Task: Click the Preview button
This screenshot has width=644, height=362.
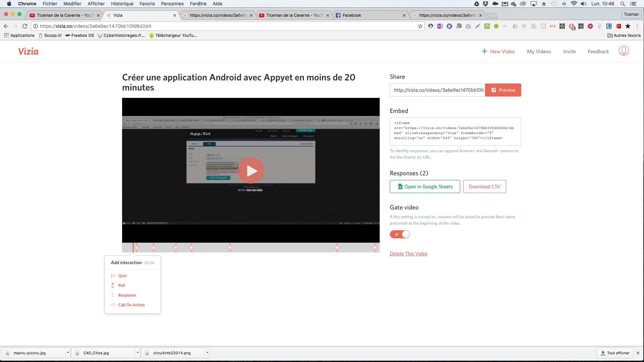Action: (503, 90)
